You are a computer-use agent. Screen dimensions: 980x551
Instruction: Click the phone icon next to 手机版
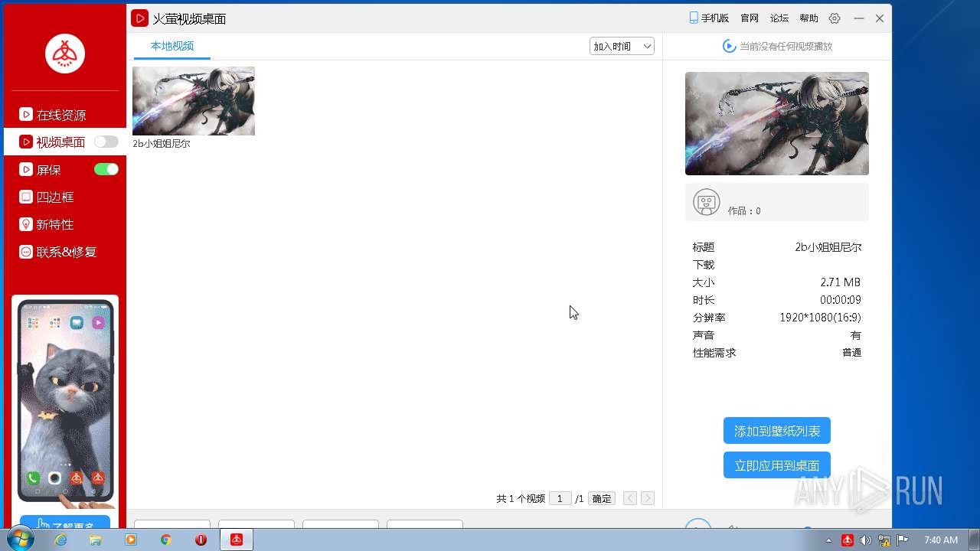pos(694,18)
